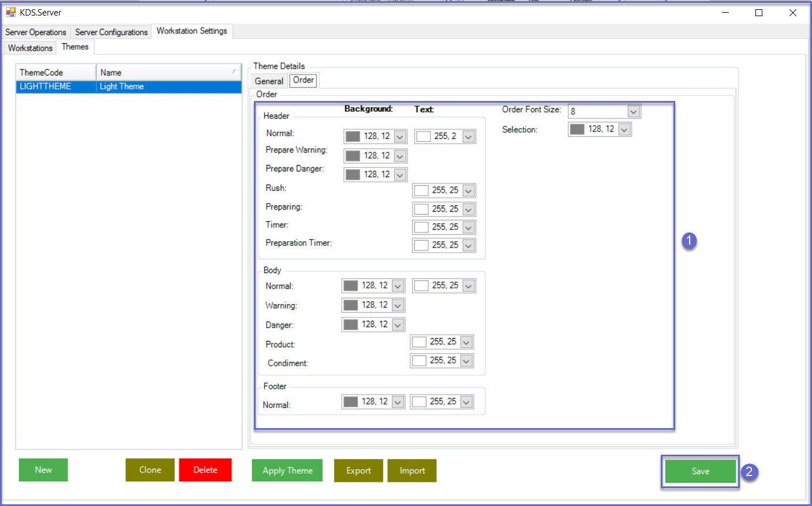Click the KDS.Server app icon in title bar

click(10, 12)
